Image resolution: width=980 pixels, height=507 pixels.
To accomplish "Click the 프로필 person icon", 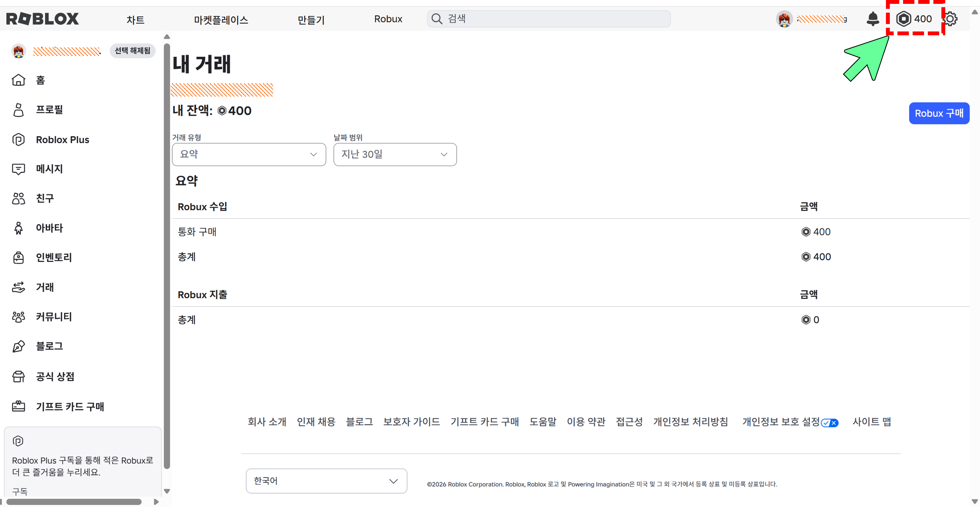I will pyautogui.click(x=18, y=110).
